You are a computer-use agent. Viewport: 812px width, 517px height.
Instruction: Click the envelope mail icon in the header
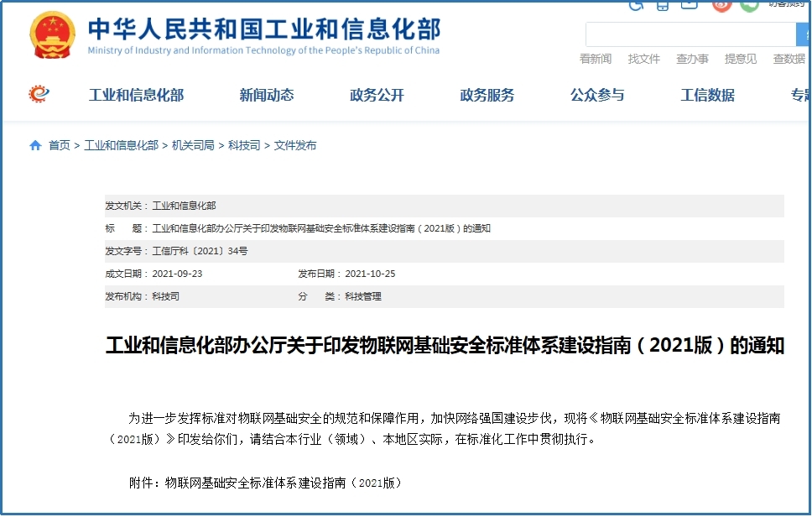(x=689, y=5)
